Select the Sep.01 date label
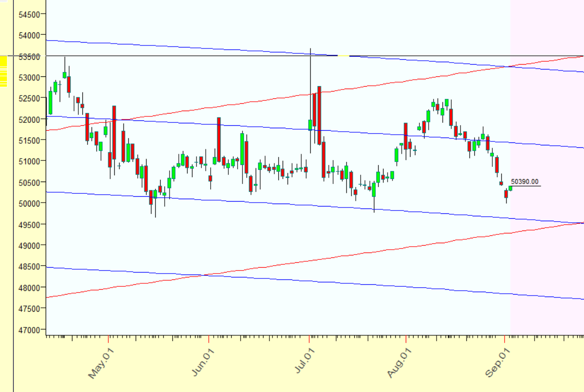This screenshot has width=584, height=392. 496,365
